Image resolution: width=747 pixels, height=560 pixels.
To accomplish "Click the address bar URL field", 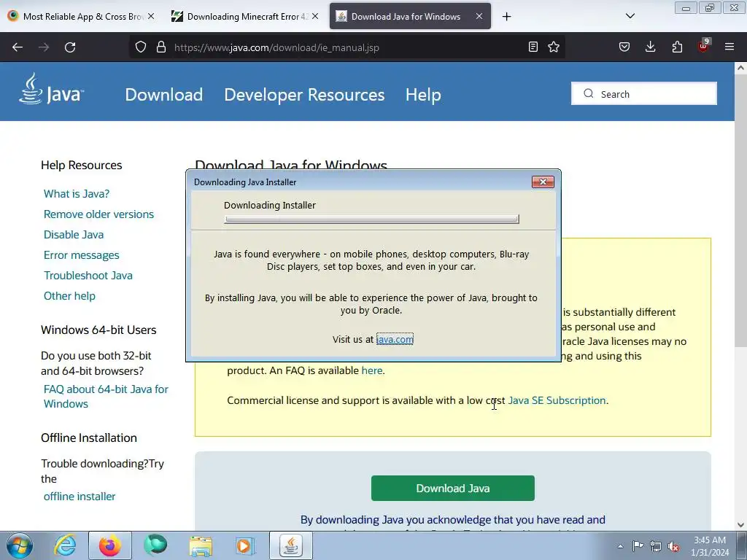I will [x=348, y=47].
